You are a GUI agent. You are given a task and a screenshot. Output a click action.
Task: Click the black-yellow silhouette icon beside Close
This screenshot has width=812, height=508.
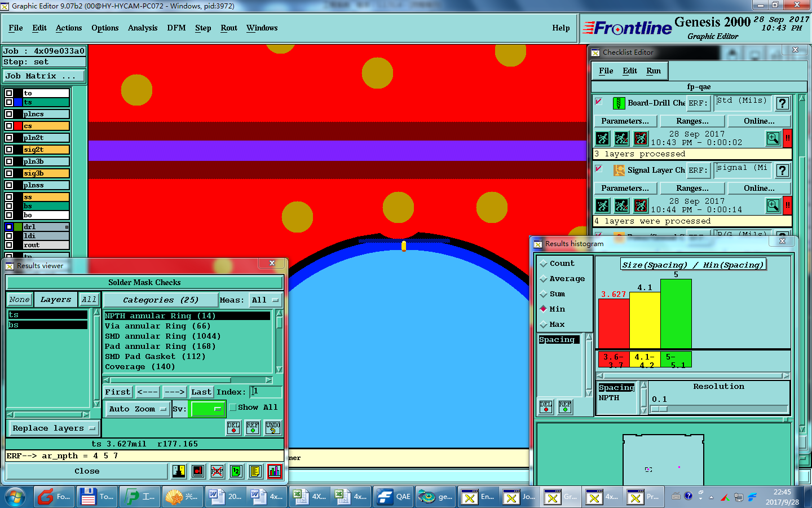[179, 471]
